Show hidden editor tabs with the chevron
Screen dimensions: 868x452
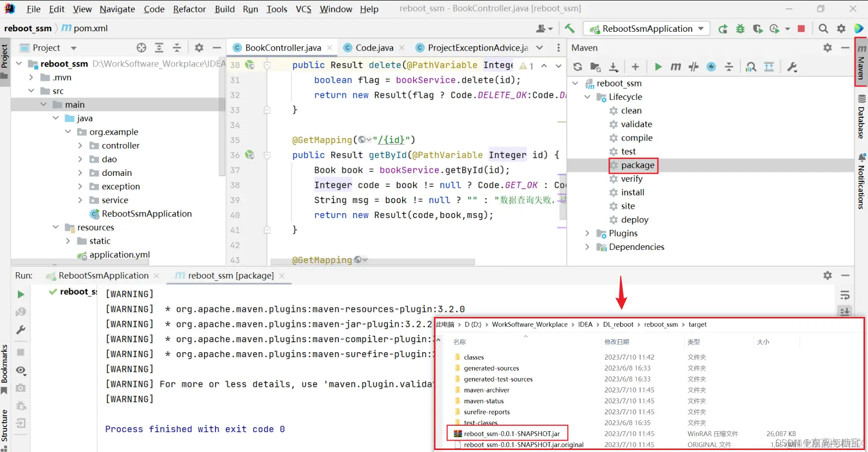point(540,48)
